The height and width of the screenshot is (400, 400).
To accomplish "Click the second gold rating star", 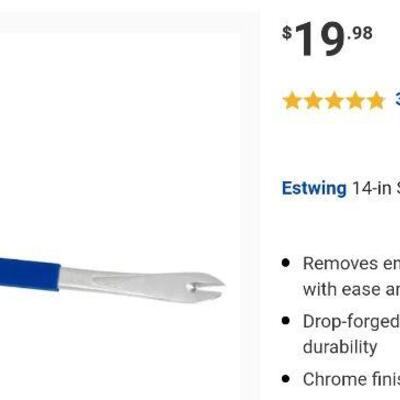I will point(313,100).
